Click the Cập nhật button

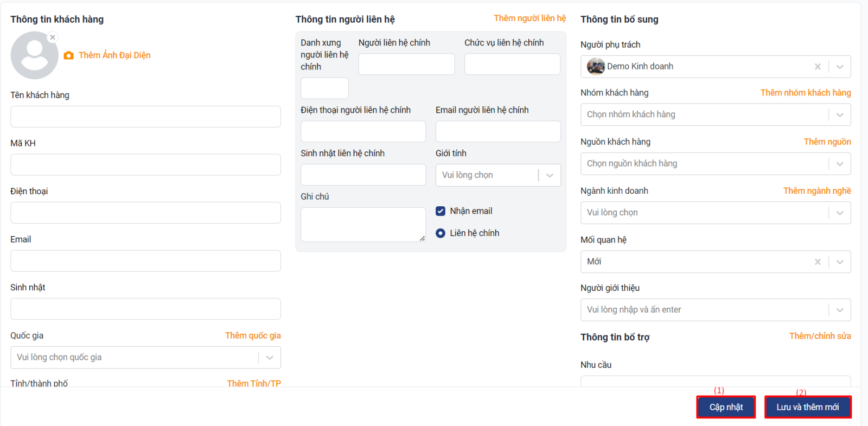point(726,407)
